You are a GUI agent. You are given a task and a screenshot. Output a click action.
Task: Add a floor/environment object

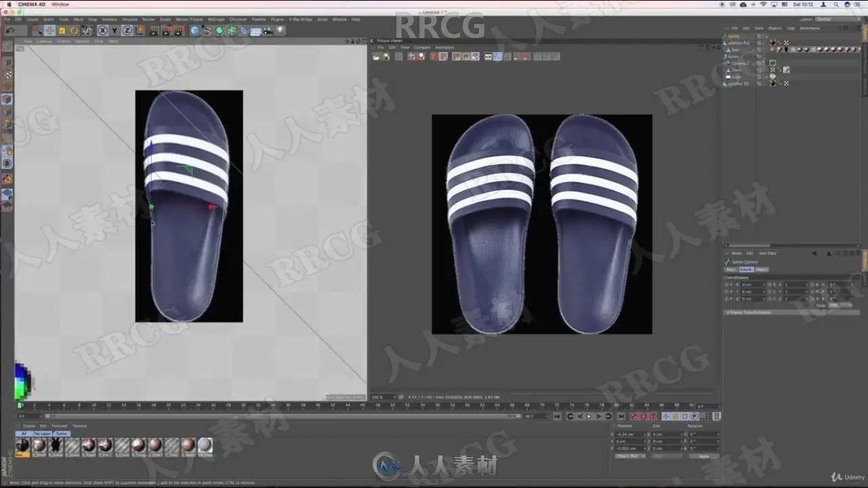point(256,31)
